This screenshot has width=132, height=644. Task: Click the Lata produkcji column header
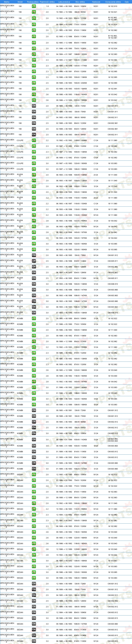64,2
